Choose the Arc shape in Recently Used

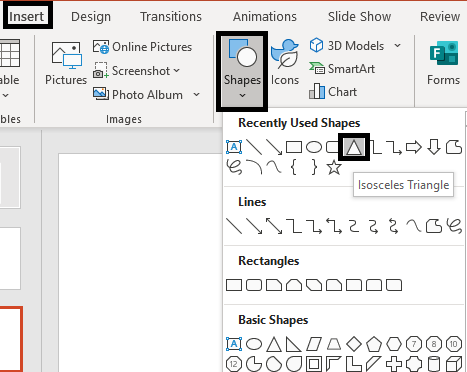click(x=254, y=167)
